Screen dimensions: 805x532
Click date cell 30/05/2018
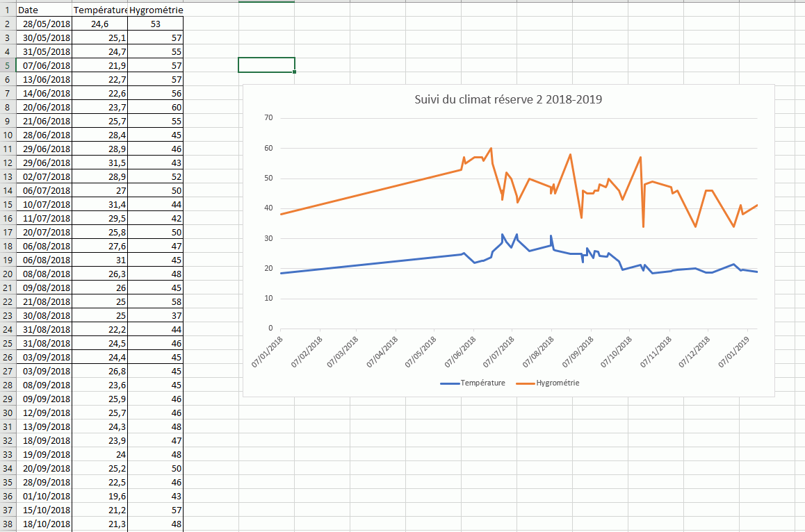44,38
